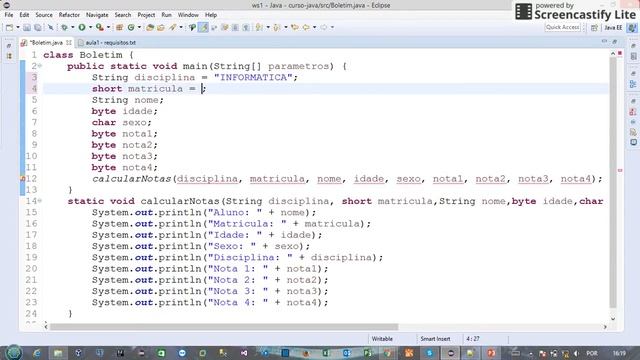
Task: Click scroll up arrow of editor scrollbar
Action: [613, 53]
